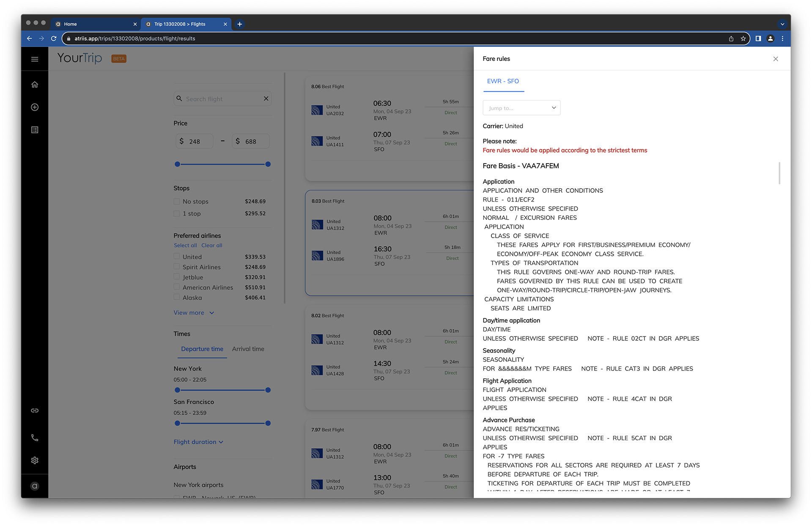Switch to Trip 13302008 Flights tab
Screen dimensions: 812x526
(186, 24)
